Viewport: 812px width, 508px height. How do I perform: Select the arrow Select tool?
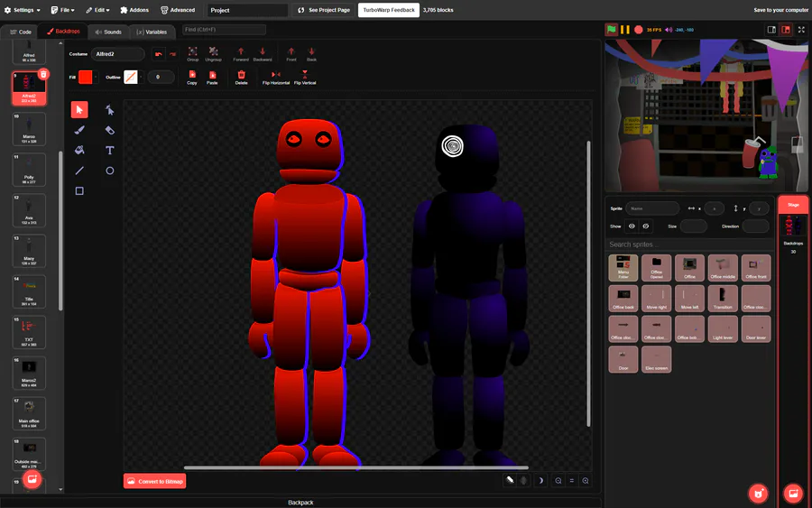(79, 110)
